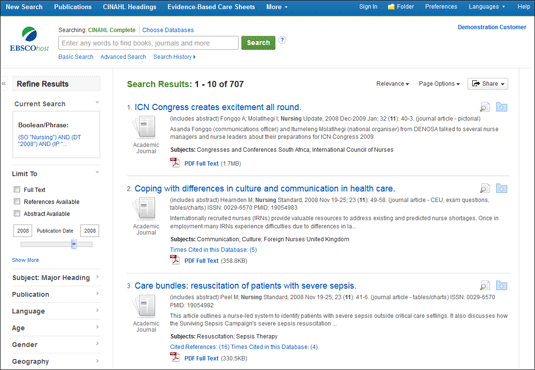Click New Search in top menu
This screenshot has width=535, height=370.
tap(24, 7)
